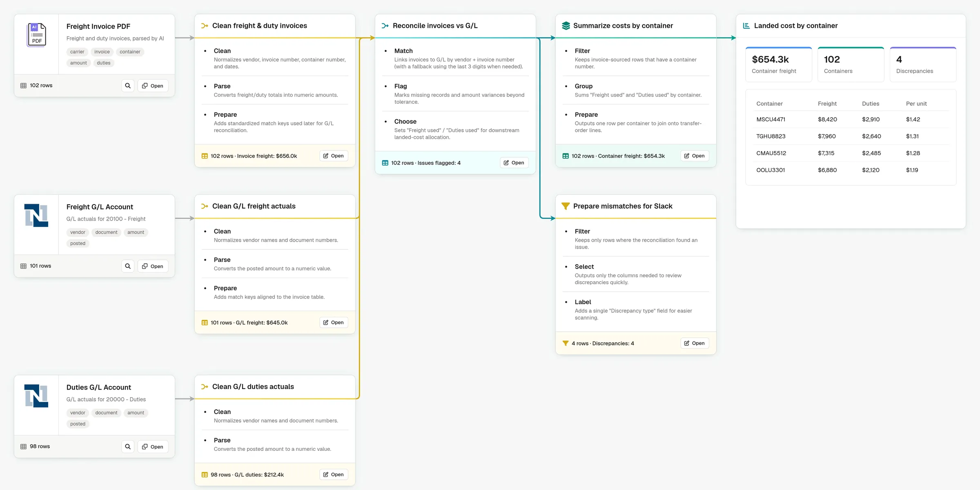Click merge icon of Clean G/L duties actuals
The height and width of the screenshot is (490, 980).
[205, 387]
